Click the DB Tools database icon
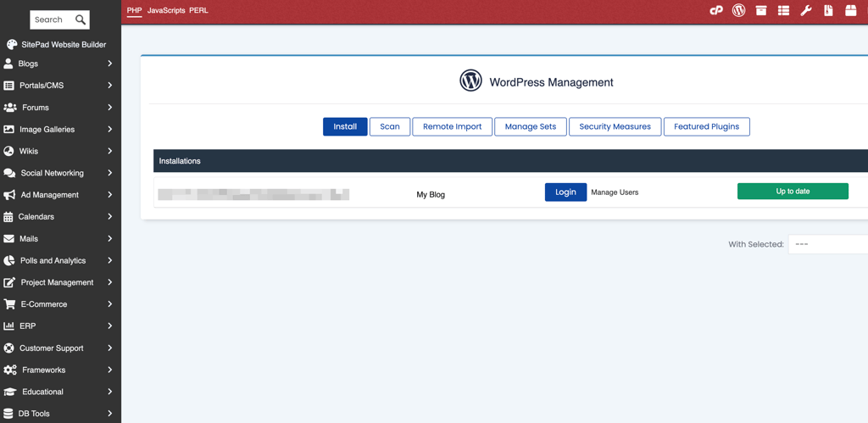Image resolution: width=868 pixels, height=423 pixels. (x=8, y=414)
